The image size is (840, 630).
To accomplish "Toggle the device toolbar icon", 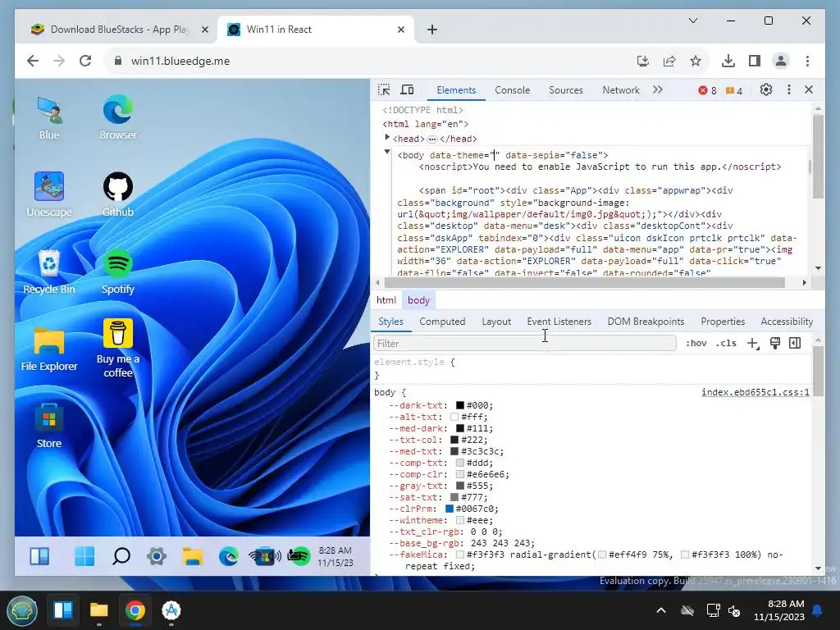I will click(x=407, y=90).
